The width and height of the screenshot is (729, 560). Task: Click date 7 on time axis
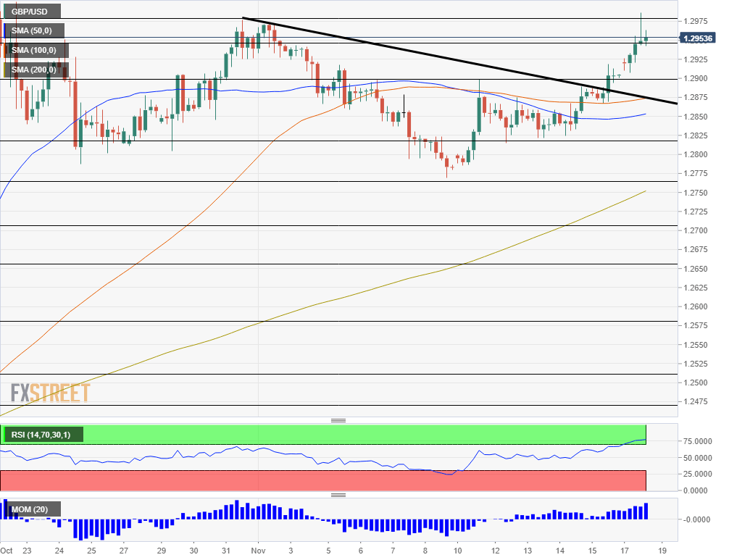[x=393, y=551]
